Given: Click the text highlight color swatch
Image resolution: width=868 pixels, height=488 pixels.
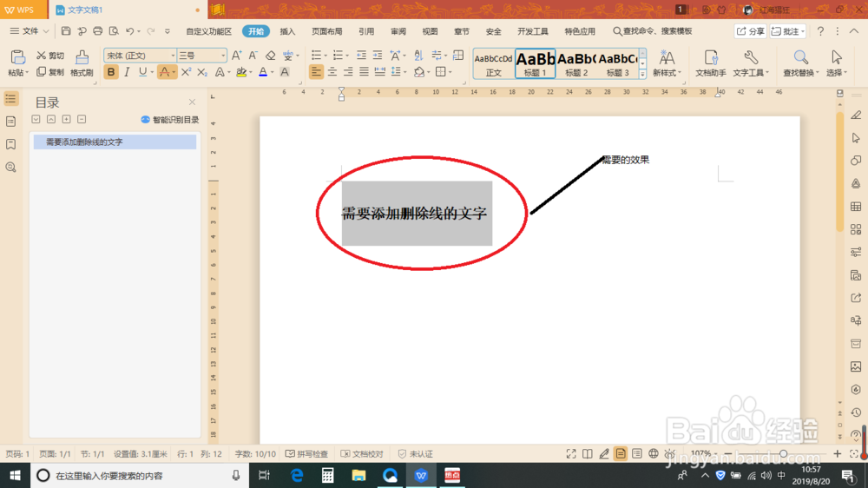Looking at the screenshot, I should tap(241, 72).
